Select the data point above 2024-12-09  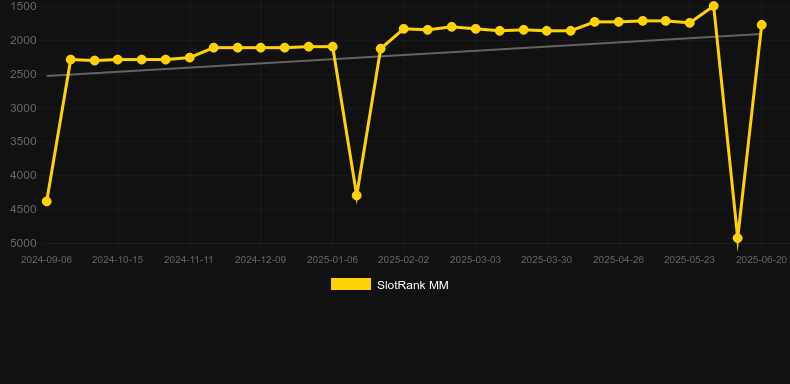pos(260,47)
